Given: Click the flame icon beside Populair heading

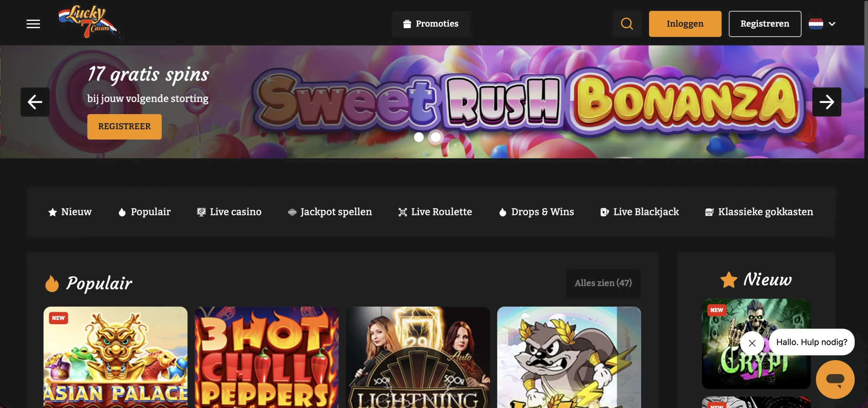Looking at the screenshot, I should (52, 283).
